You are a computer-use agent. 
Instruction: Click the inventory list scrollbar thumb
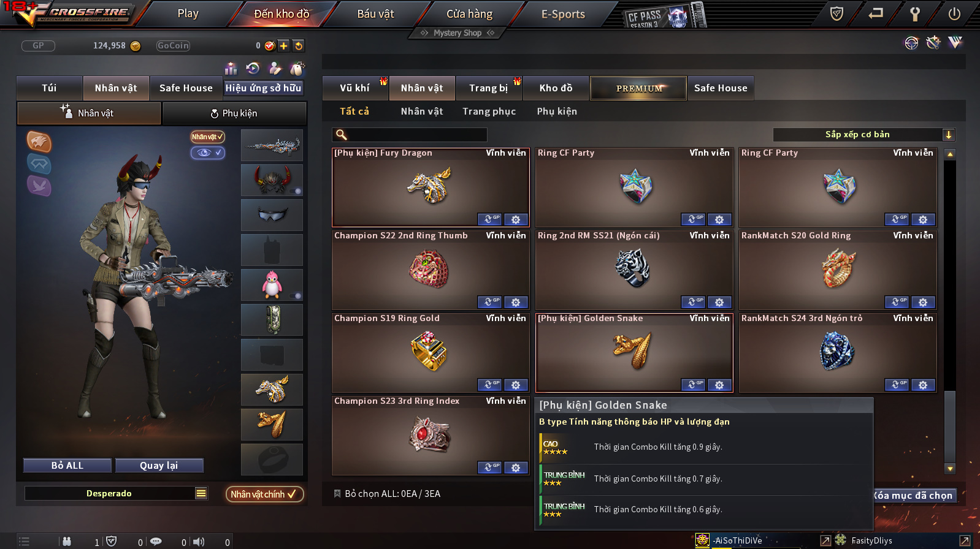coord(950,423)
